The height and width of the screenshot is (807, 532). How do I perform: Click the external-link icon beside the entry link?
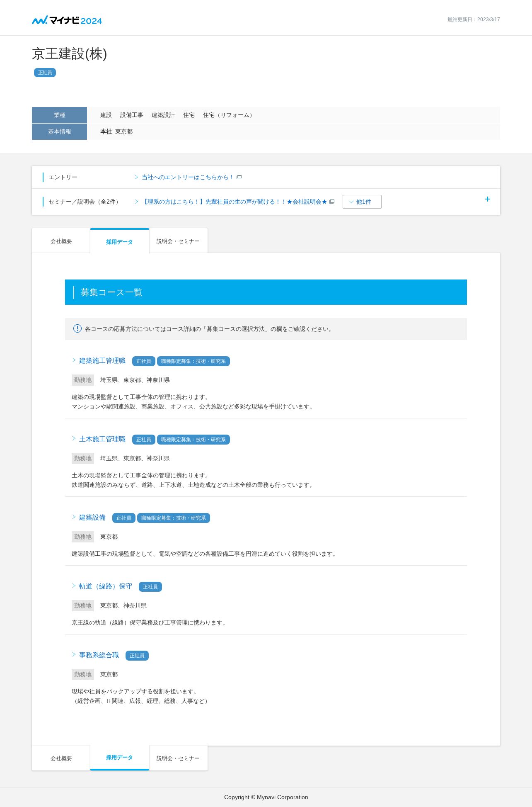(239, 177)
